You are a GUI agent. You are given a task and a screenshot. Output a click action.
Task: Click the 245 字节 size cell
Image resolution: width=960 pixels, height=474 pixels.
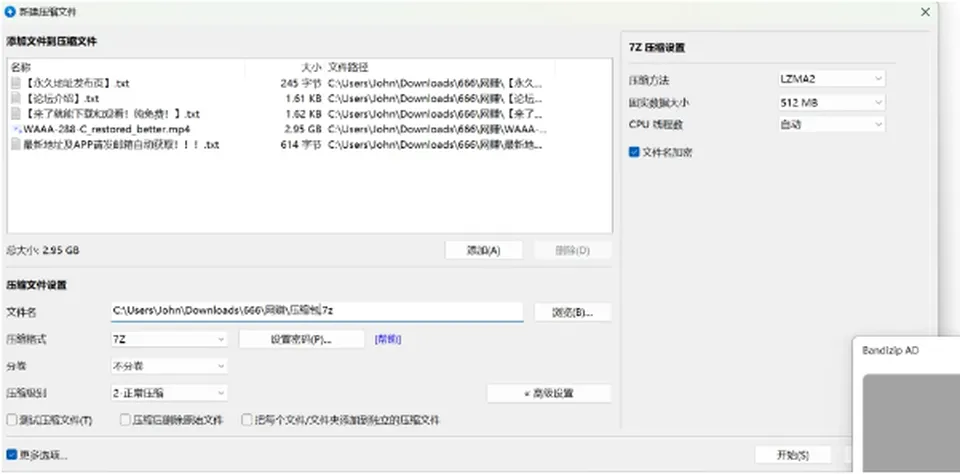(301, 83)
